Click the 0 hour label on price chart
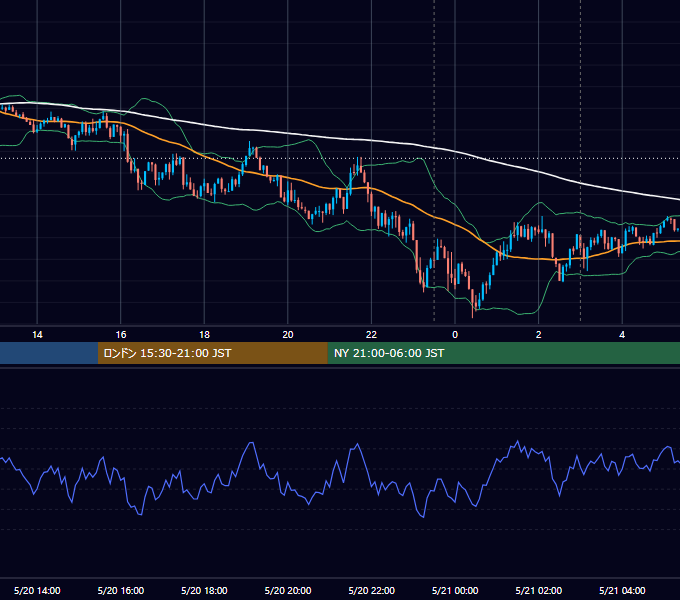The height and width of the screenshot is (600, 680). point(455,335)
